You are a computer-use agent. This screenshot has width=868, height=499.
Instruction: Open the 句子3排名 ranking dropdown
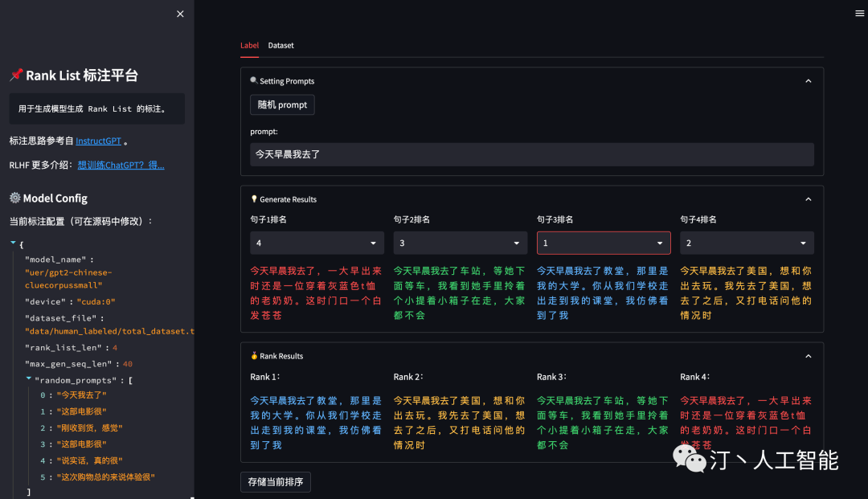click(604, 243)
